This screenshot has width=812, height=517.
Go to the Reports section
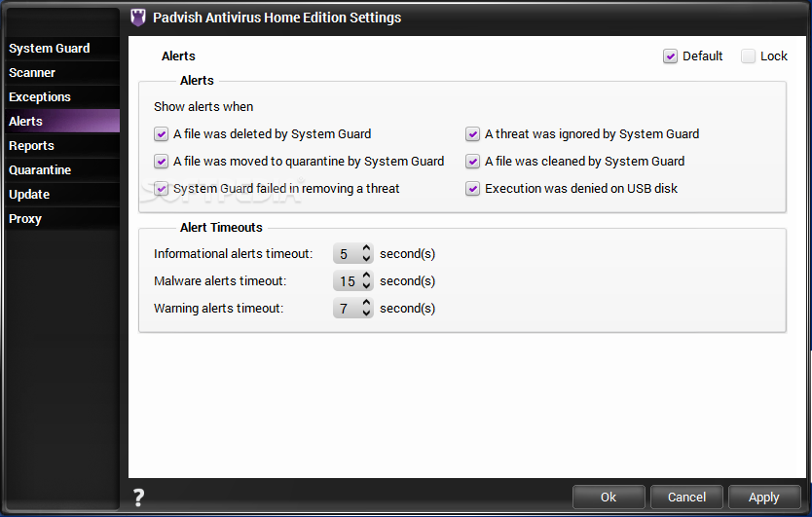62,146
